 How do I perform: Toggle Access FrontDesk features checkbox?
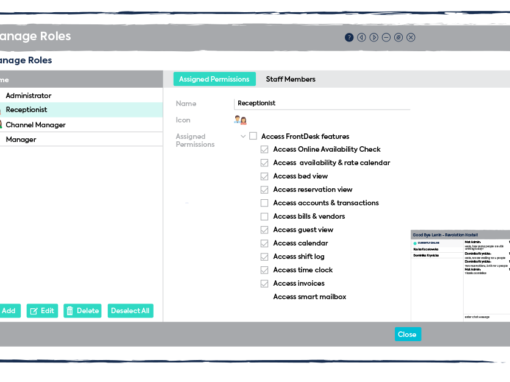(x=253, y=136)
